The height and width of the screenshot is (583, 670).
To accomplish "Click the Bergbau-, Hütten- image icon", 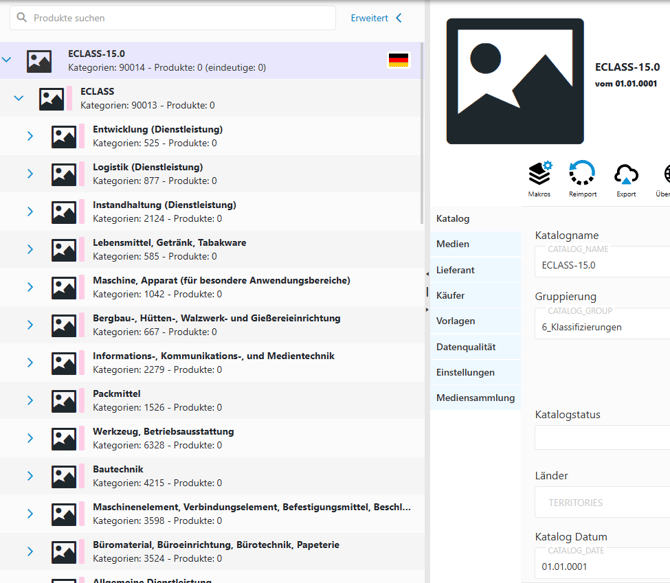I will click(x=64, y=326).
